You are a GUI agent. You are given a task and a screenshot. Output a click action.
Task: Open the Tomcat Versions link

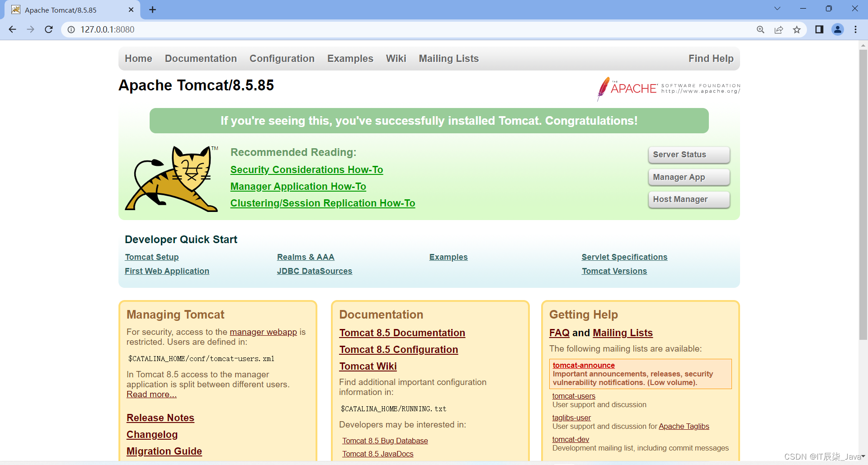tap(614, 271)
